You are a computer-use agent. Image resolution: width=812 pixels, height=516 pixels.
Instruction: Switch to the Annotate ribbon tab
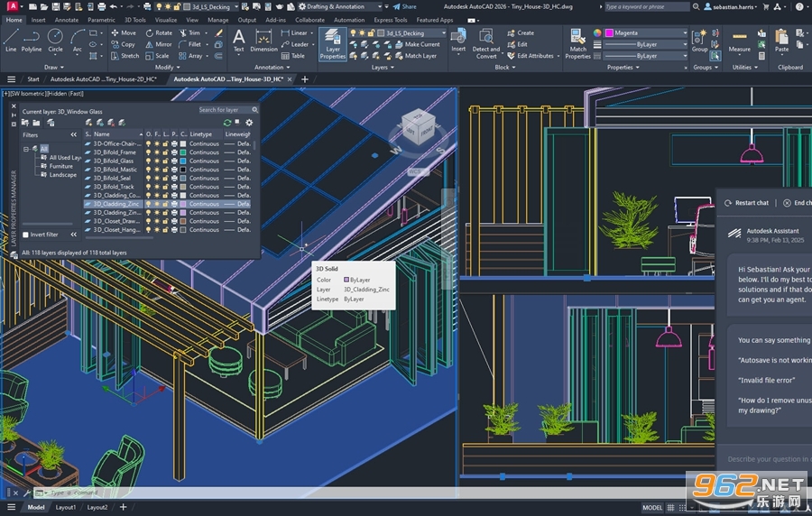pos(67,20)
